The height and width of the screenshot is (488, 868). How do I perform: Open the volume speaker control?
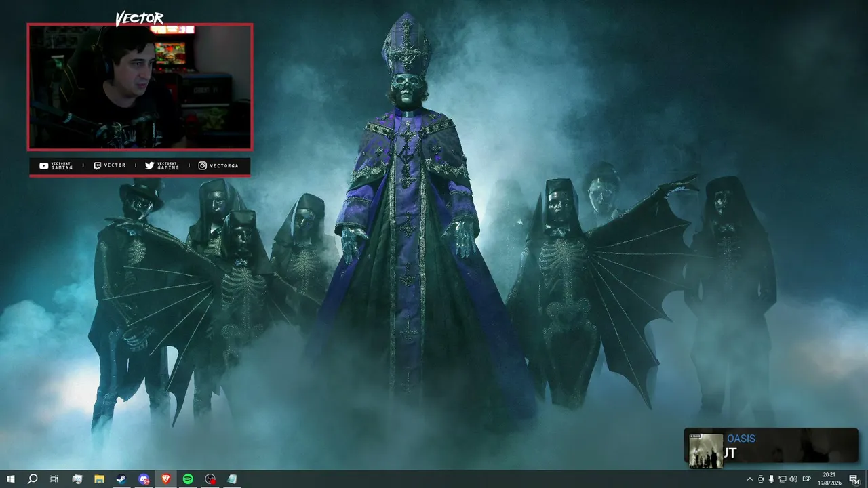[x=793, y=479]
